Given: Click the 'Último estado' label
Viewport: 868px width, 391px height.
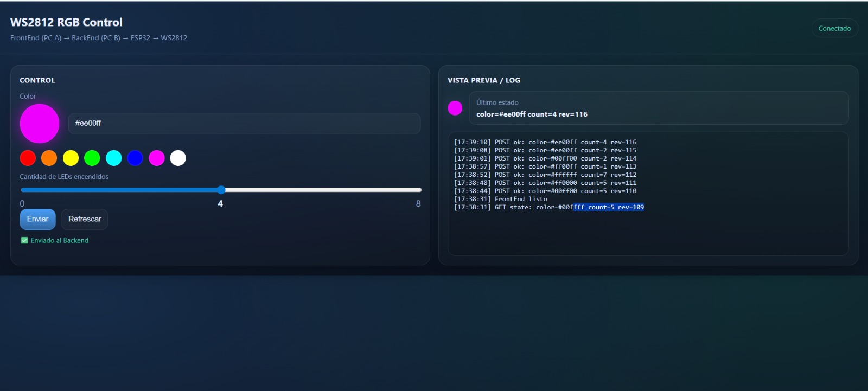Looking at the screenshot, I should 497,102.
